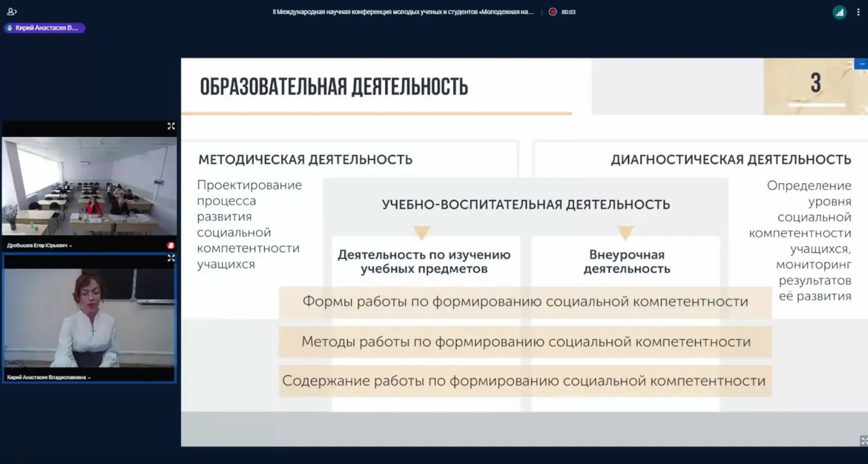This screenshot has height=464, width=868.
Task: Click the Кирий Анастасия В... speaker badge
Action: [44, 28]
